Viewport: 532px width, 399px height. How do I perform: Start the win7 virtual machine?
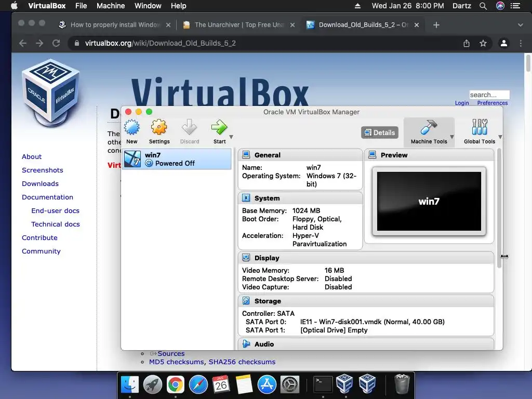[219, 131]
